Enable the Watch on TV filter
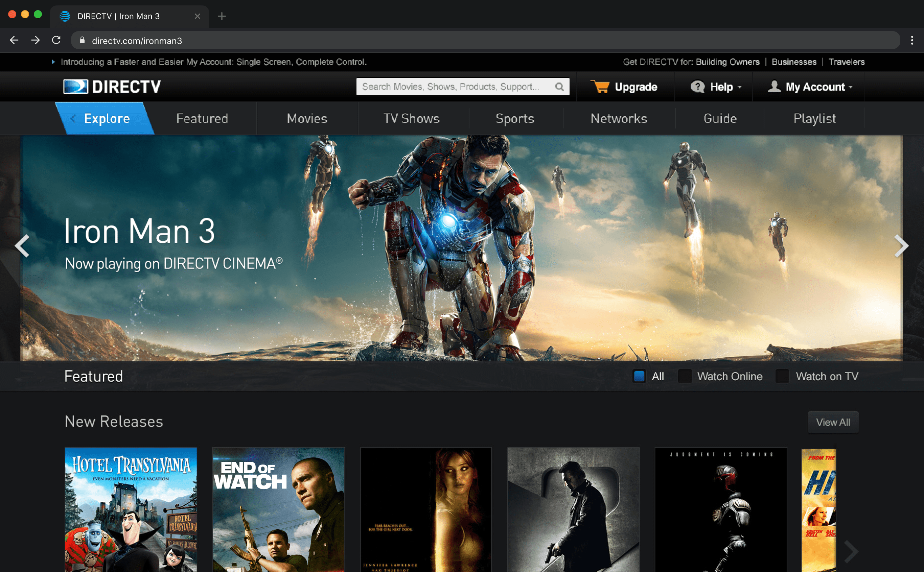This screenshot has width=924, height=572. tap(782, 376)
